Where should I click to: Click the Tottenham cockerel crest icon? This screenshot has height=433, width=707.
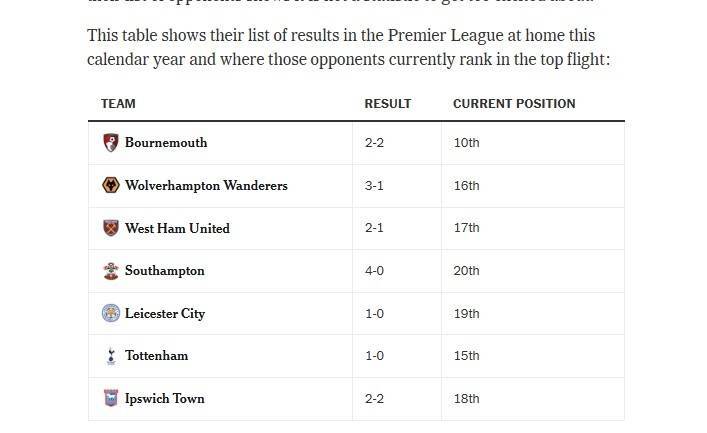(x=111, y=356)
